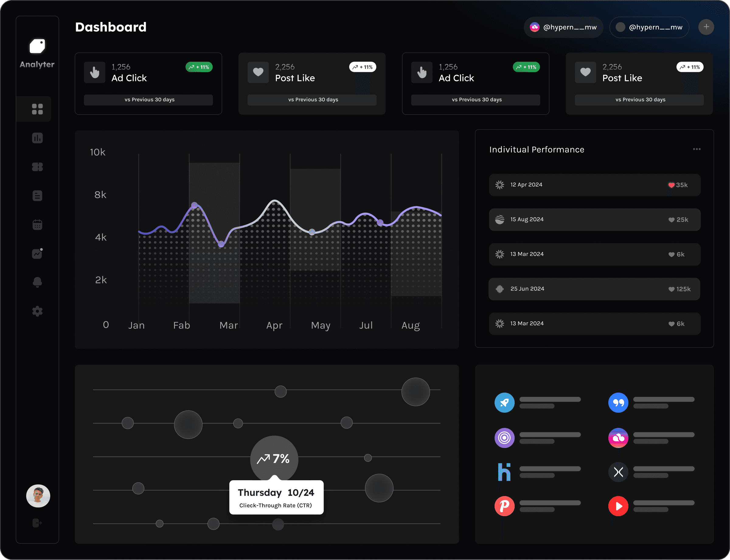
Task: Open notifications bell in sidebar
Action: pos(37,282)
